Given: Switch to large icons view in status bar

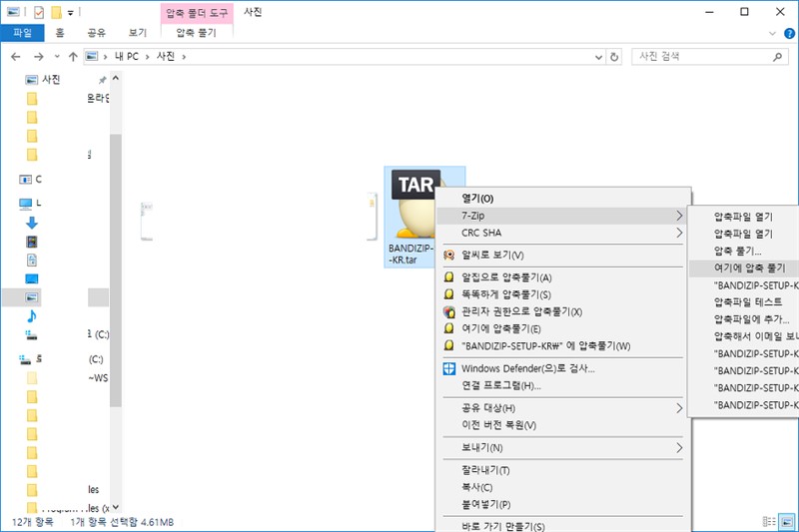Looking at the screenshot, I should (x=788, y=522).
